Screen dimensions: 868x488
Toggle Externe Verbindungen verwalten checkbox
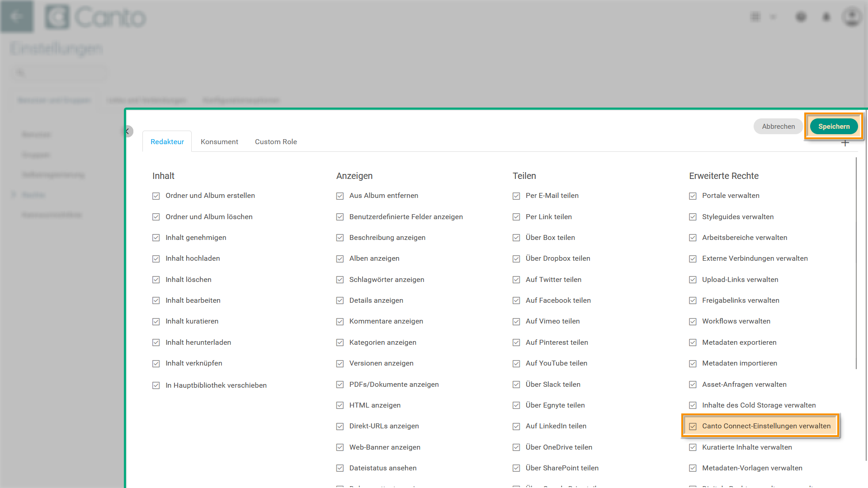point(693,259)
